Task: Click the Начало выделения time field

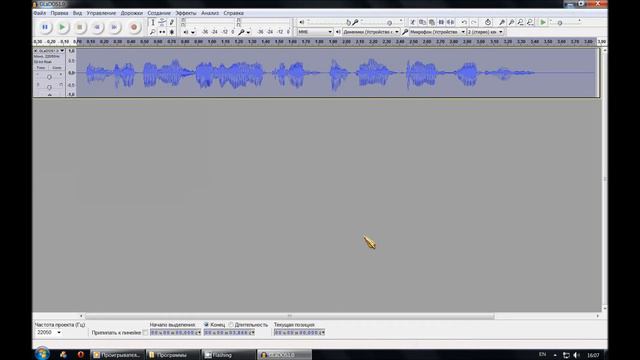Action: [x=176, y=333]
